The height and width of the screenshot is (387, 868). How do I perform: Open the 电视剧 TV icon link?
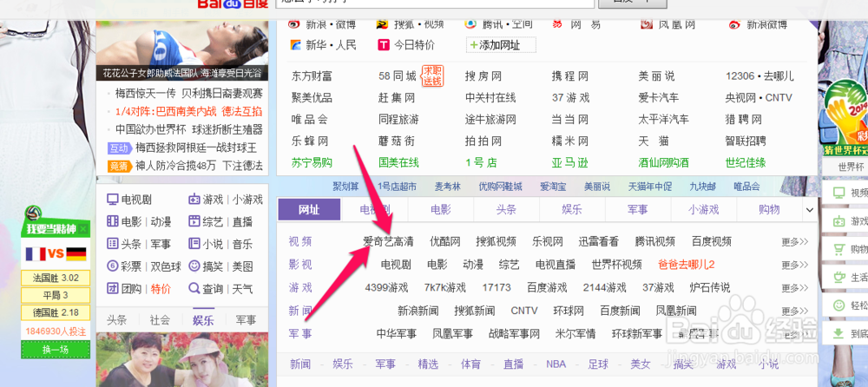(112, 200)
